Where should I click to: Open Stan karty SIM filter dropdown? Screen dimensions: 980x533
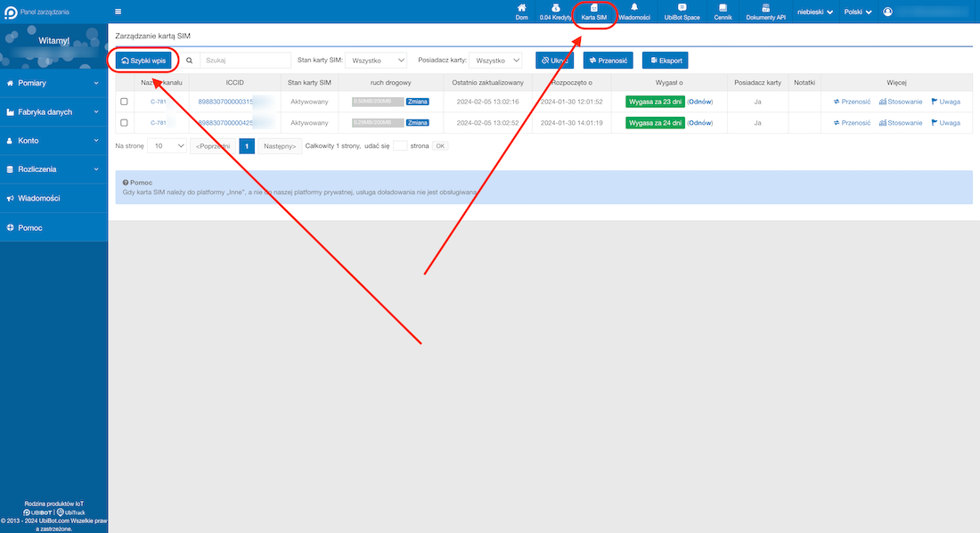376,60
